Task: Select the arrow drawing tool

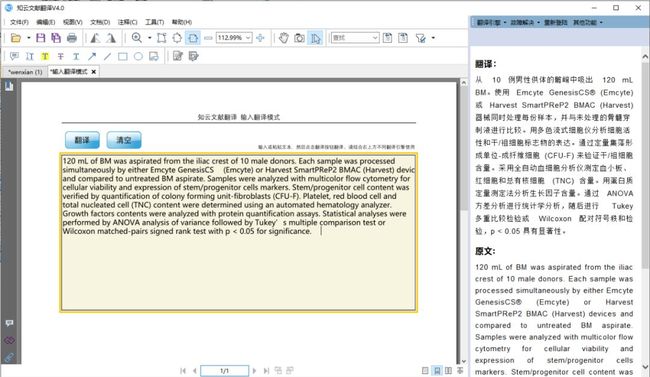Action: (92, 56)
